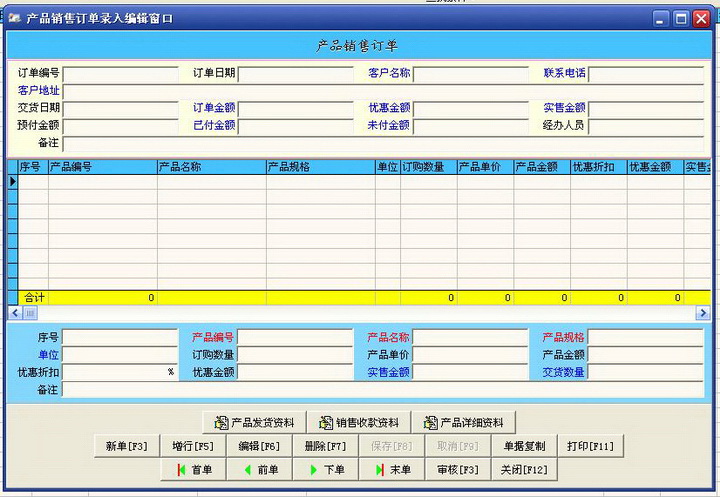Screen dimensions: 720x497
Task: Select the 序号 column header
Action: click(x=33, y=167)
